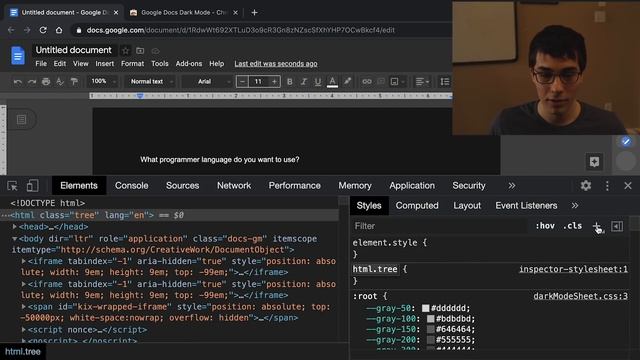Switch to the Performance tab
Screen dimensions: 640x360
pos(294,186)
